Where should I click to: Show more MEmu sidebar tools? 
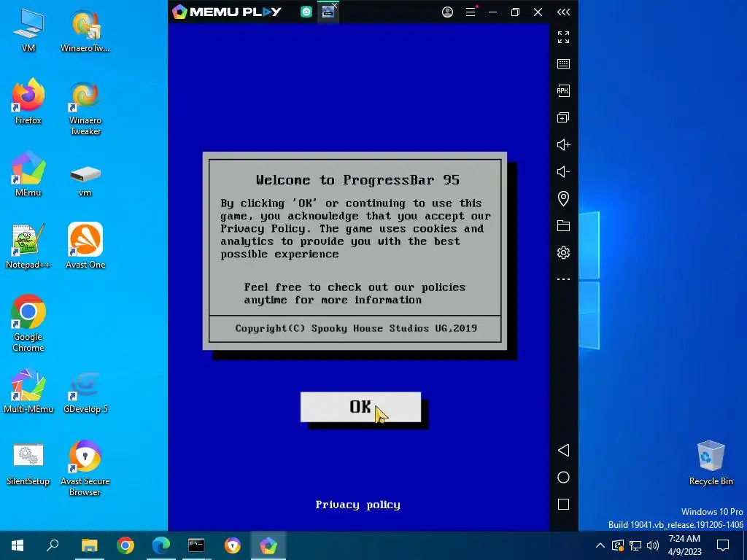coord(564,279)
